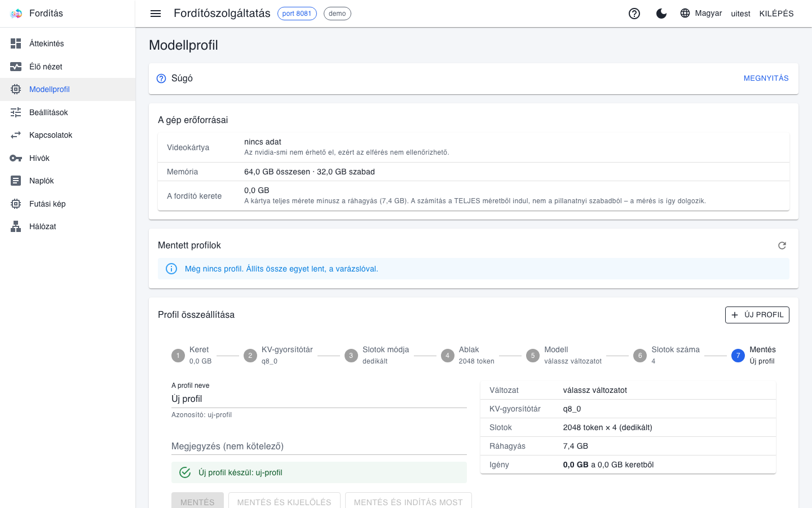
Task: Go to Naplók in the sidebar
Action: pyautogui.click(x=68, y=181)
